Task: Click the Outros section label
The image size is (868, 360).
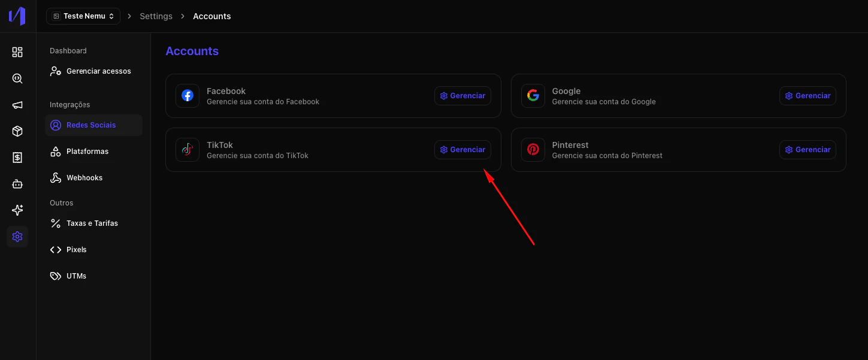Action: (62, 203)
